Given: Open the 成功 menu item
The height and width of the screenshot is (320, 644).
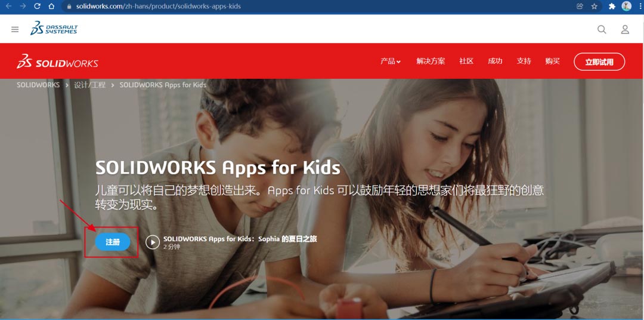Looking at the screenshot, I should [495, 61].
